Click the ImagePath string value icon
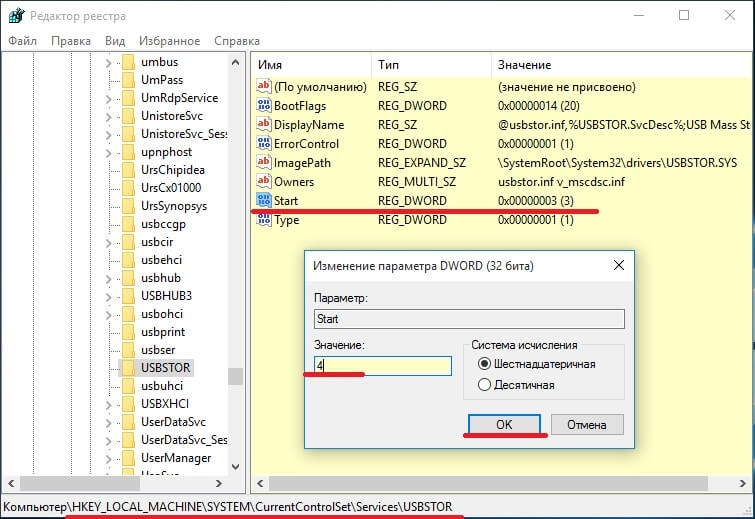Viewport: 755px width, 519px height. point(264,163)
